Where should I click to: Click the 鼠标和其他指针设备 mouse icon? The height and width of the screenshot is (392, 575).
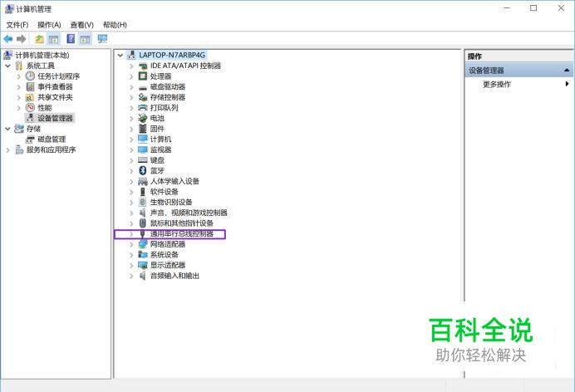coord(143,223)
